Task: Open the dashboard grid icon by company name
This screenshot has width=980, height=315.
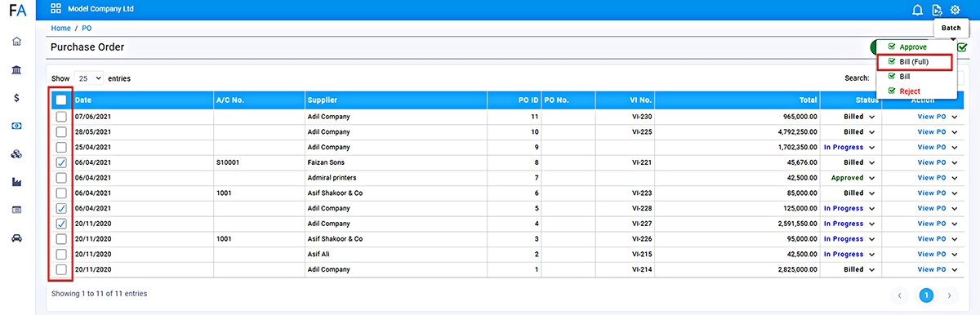Action: [56, 9]
